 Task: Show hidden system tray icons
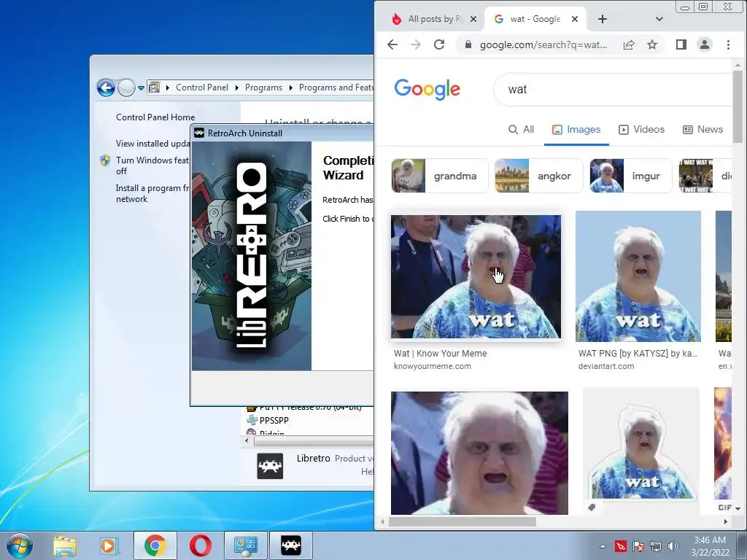pyautogui.click(x=603, y=546)
